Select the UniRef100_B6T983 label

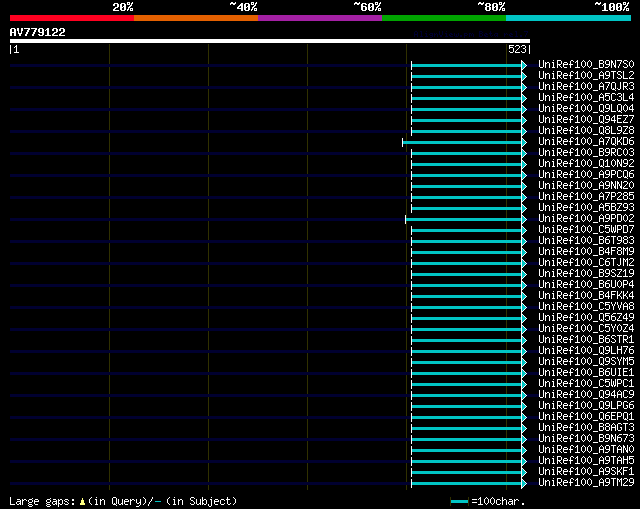[586, 241]
